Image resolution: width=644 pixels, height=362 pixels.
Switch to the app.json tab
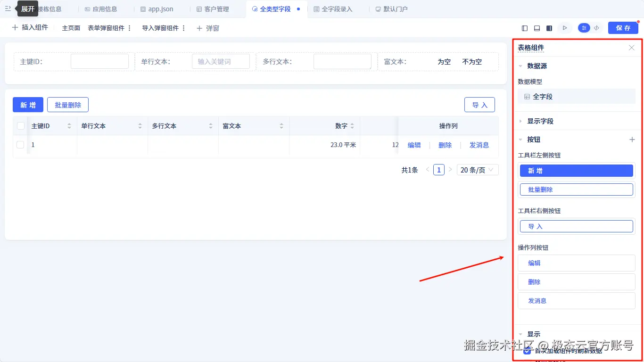click(157, 9)
